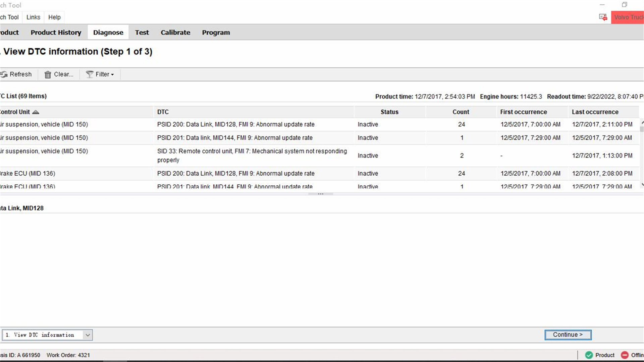Expand the View DTC information step dropdown

pyautogui.click(x=88, y=335)
